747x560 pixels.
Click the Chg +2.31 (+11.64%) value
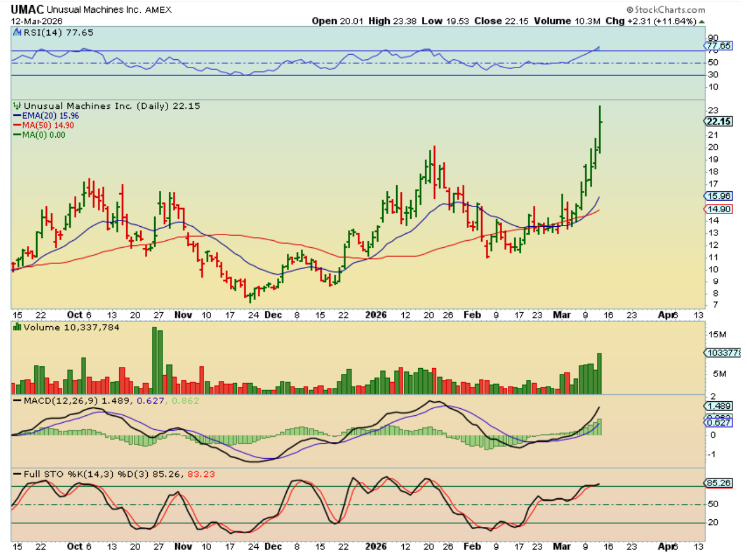click(x=651, y=21)
